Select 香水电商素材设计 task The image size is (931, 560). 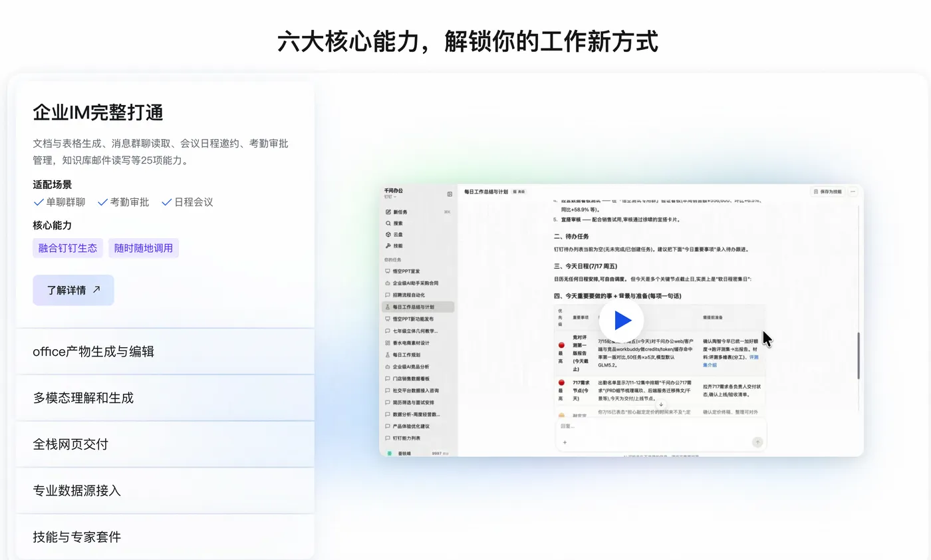coord(418,343)
